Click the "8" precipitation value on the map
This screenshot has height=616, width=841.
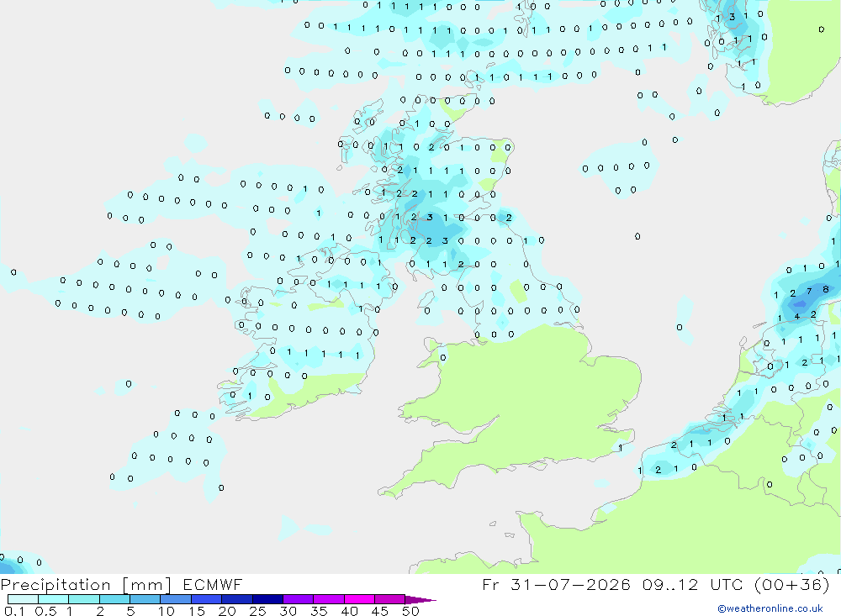(826, 289)
